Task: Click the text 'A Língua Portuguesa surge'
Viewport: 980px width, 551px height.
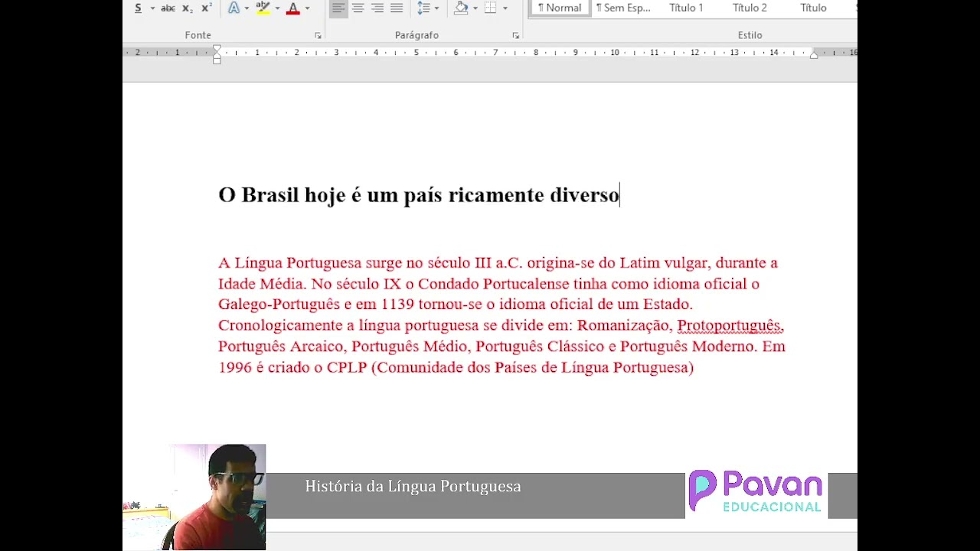Action: pos(310,263)
